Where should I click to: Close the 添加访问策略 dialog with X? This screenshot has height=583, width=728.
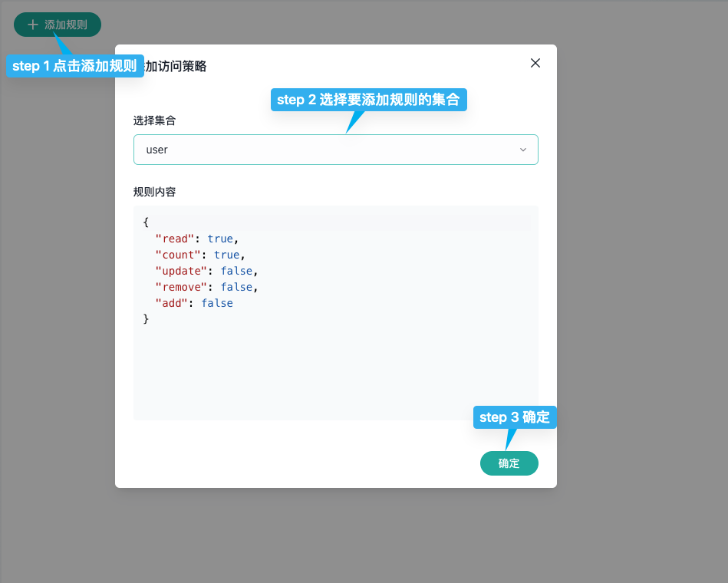coord(535,63)
